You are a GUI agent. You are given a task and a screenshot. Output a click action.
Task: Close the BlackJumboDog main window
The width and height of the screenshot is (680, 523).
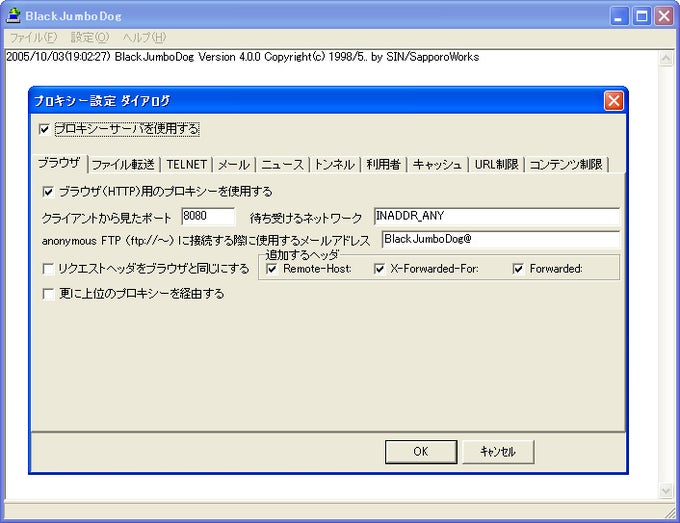coord(664,16)
